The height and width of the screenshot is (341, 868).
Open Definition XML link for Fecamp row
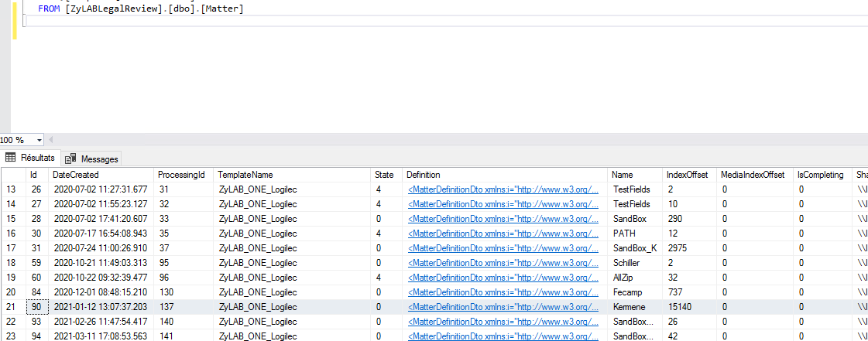point(503,292)
